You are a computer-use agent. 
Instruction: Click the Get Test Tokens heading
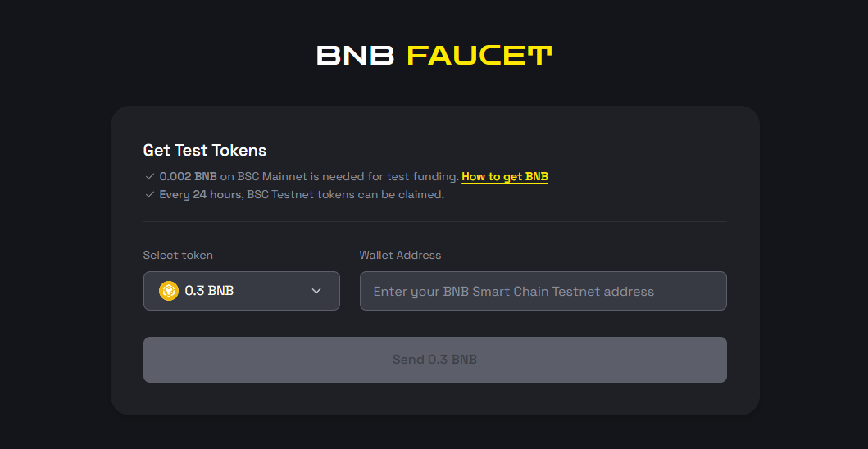(x=205, y=150)
